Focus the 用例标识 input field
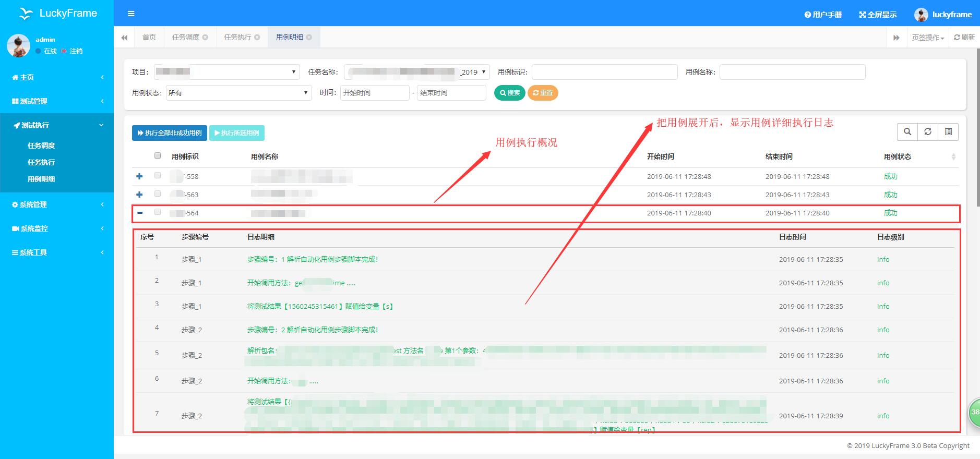This screenshot has width=980, height=459. pyautogui.click(x=604, y=72)
